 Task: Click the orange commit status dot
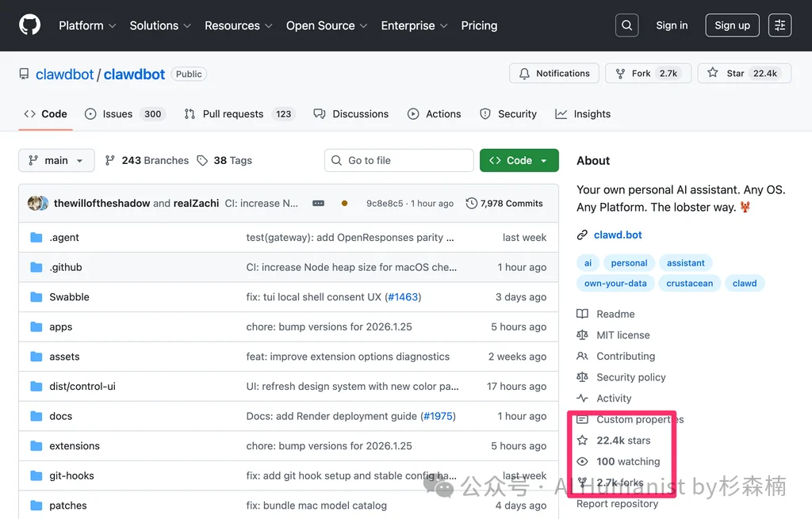tap(344, 204)
